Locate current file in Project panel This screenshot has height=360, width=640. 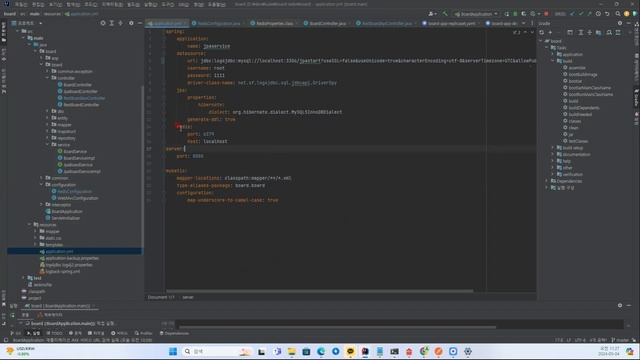(x=103, y=23)
